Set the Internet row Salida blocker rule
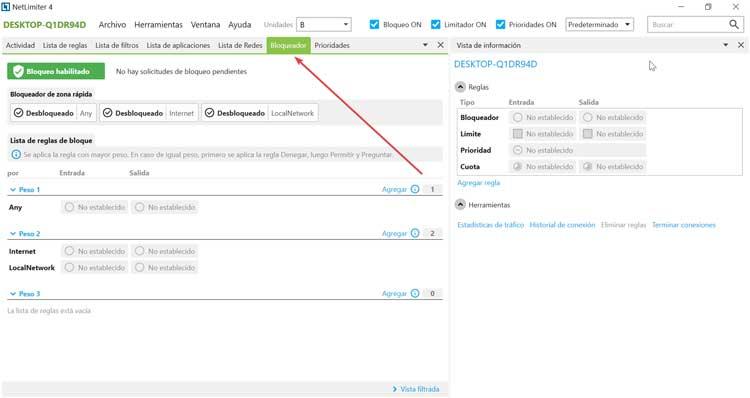Screen dimensions: 750x398 coord(165,251)
